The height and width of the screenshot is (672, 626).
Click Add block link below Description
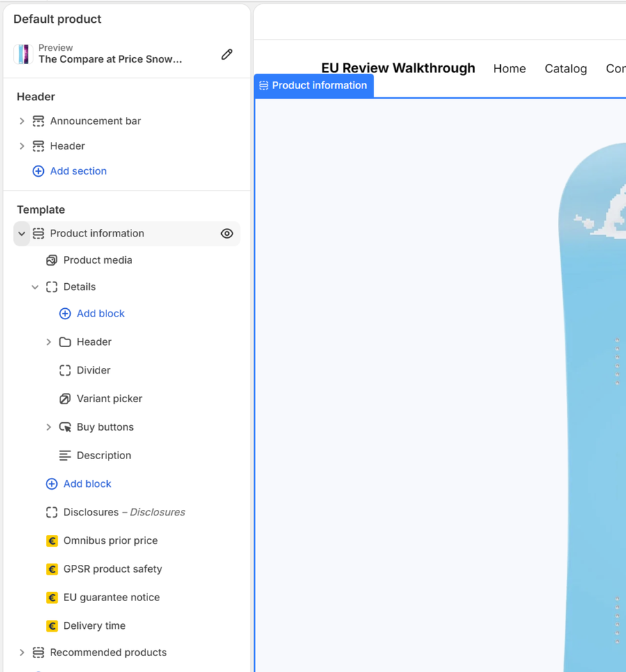(88, 484)
